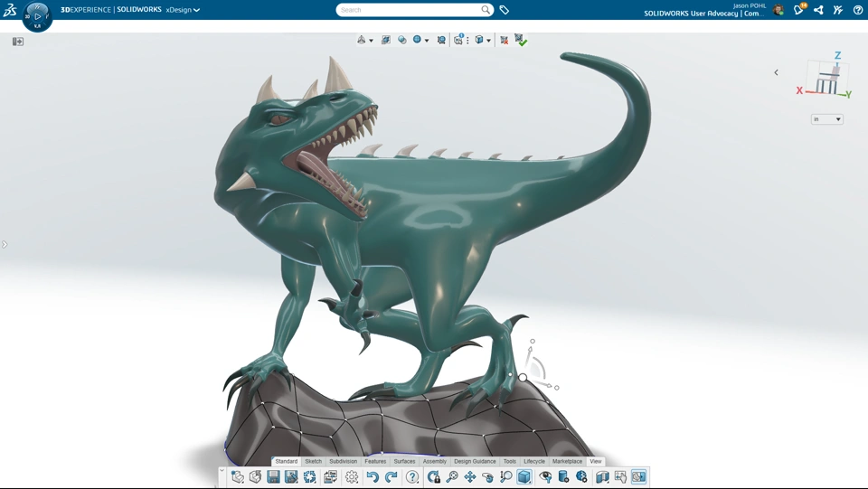Click the share icon in header
The height and width of the screenshot is (489, 868).
[x=819, y=10]
